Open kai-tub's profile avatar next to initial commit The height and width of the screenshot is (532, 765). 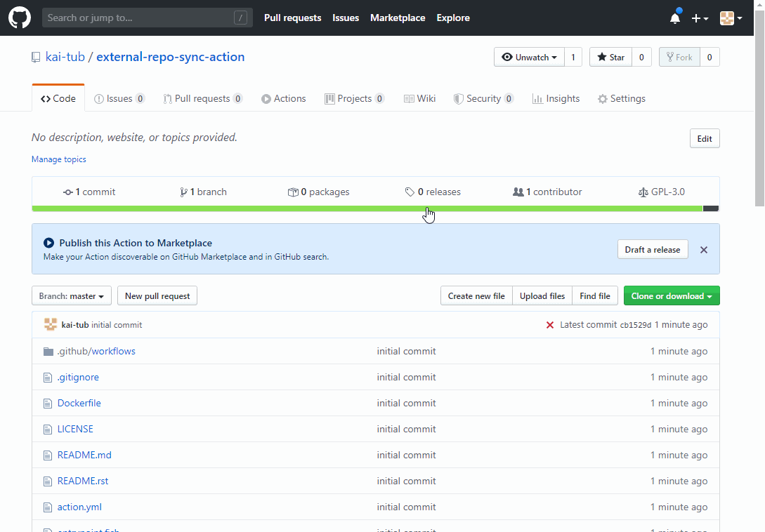click(x=50, y=324)
